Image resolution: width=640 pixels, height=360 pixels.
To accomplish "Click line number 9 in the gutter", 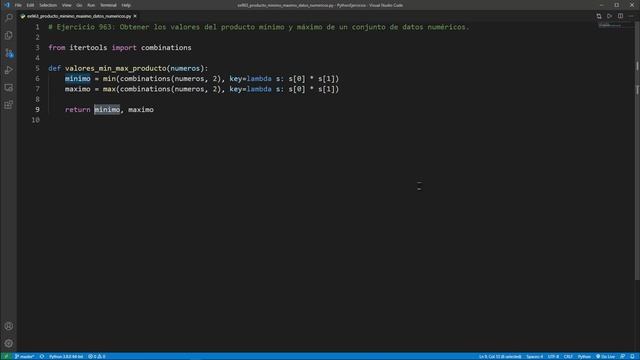I will coord(37,109).
